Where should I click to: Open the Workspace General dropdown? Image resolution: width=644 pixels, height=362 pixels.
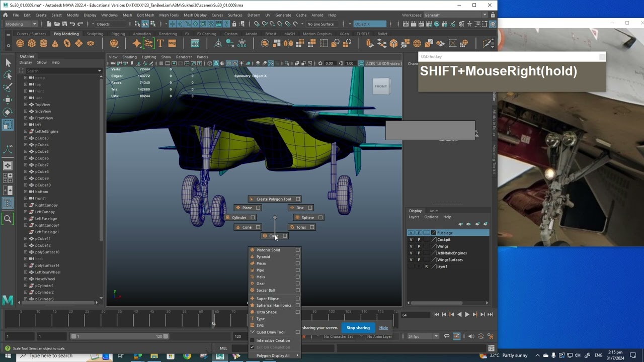point(456,15)
